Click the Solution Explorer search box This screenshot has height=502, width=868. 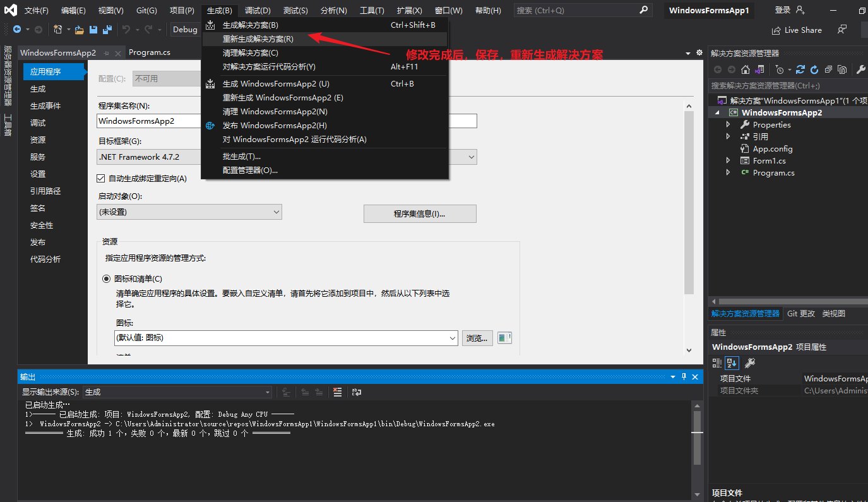(788, 85)
